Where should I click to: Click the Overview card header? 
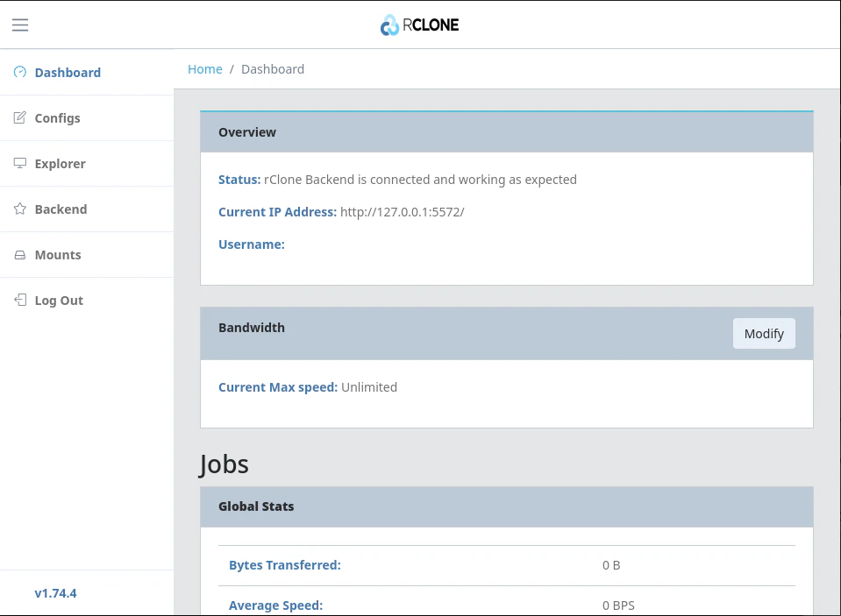click(507, 132)
